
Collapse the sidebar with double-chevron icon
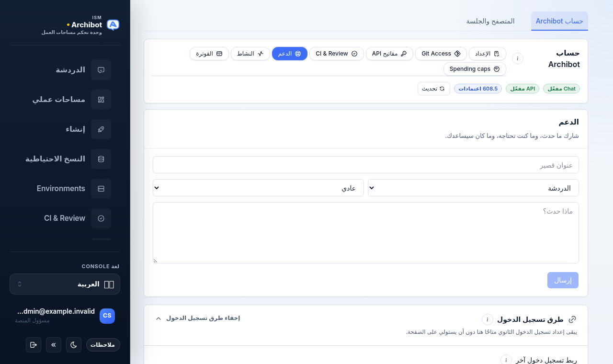pos(54,345)
